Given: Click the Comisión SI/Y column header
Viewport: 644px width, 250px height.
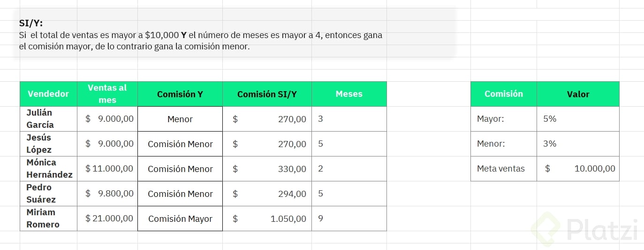Looking at the screenshot, I should pos(267,94).
